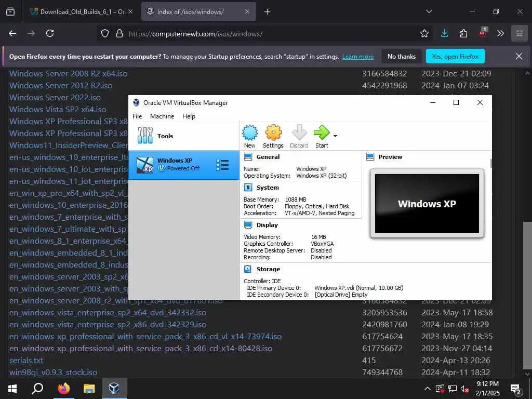The width and height of the screenshot is (532, 399).
Task: Click the Preview panel icon
Action: tap(370, 157)
